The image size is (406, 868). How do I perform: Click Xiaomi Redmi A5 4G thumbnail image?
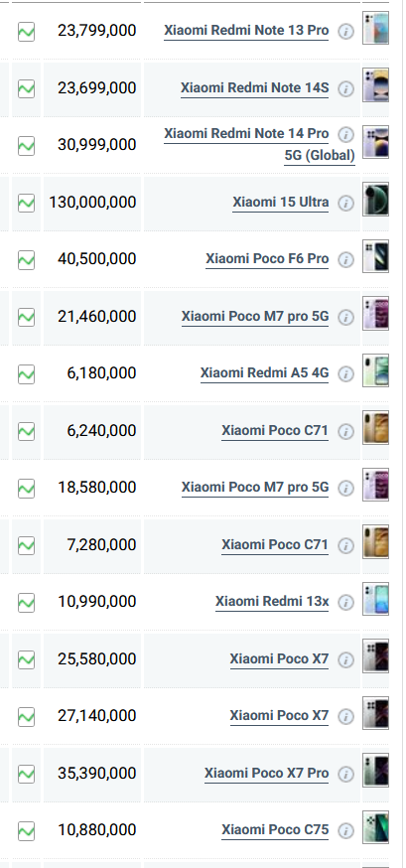375,370
